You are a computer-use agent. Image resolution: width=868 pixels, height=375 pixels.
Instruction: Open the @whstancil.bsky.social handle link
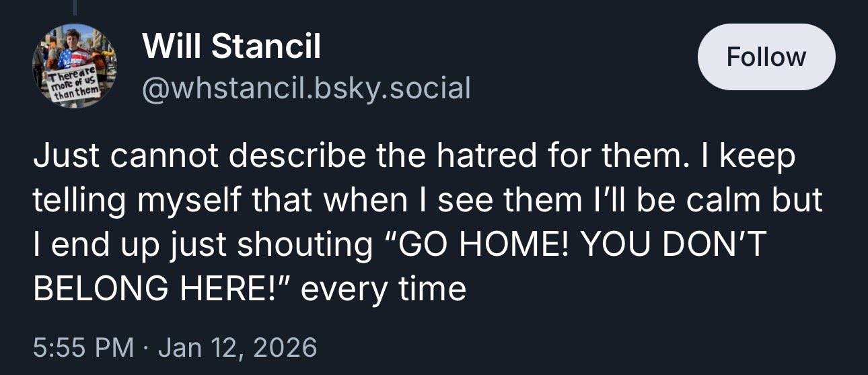point(305,88)
